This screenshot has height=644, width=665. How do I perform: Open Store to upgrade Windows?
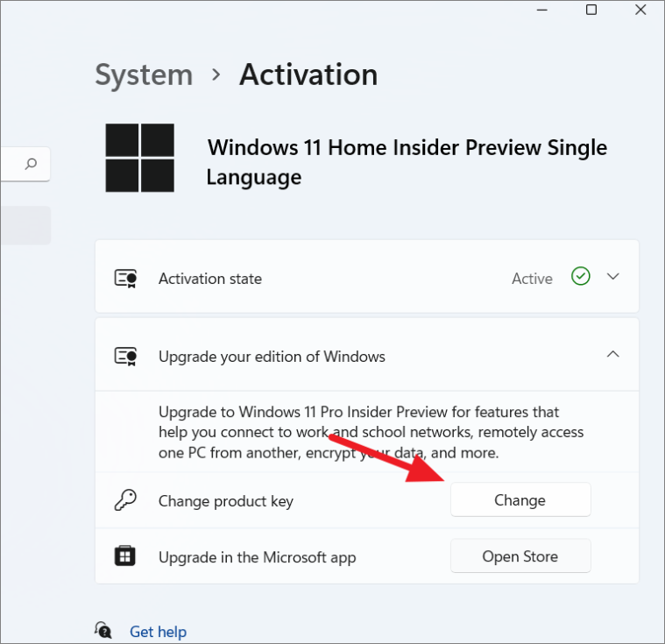click(x=520, y=556)
